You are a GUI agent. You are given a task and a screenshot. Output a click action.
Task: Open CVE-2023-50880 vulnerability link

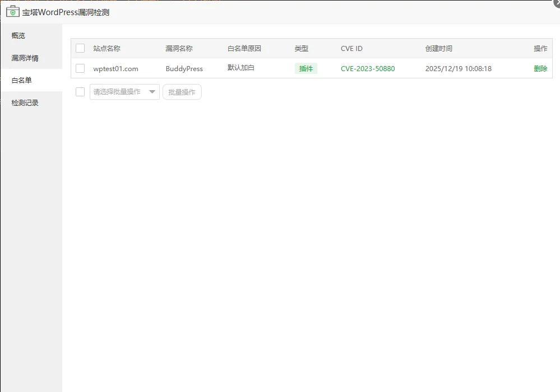pyautogui.click(x=368, y=68)
